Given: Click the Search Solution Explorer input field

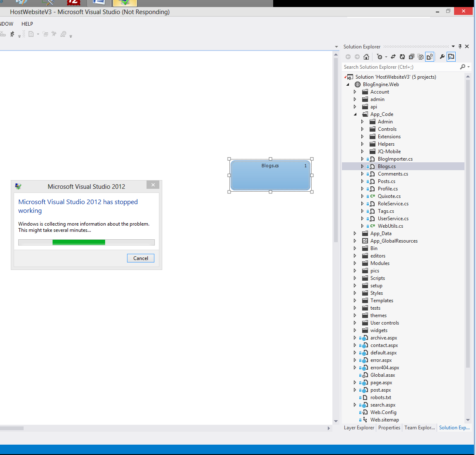Looking at the screenshot, I should coord(401,67).
